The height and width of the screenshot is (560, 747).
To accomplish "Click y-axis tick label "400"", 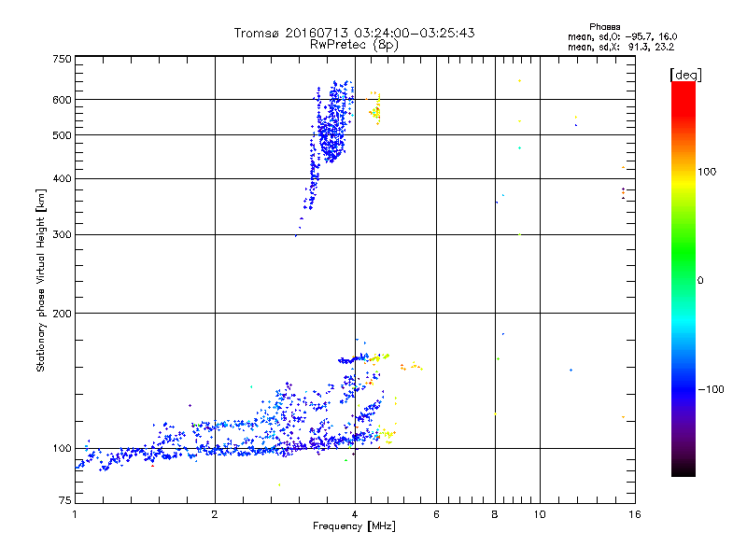I will point(62,179).
